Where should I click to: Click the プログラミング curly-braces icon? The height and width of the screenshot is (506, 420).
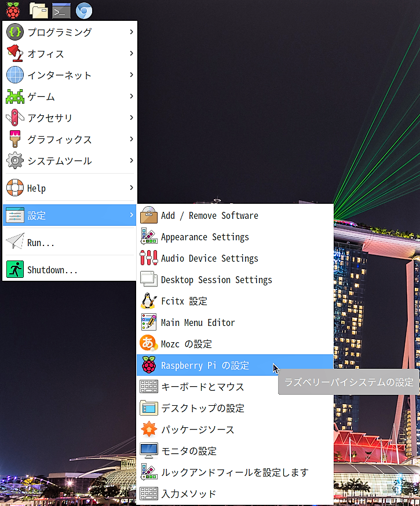(15, 32)
